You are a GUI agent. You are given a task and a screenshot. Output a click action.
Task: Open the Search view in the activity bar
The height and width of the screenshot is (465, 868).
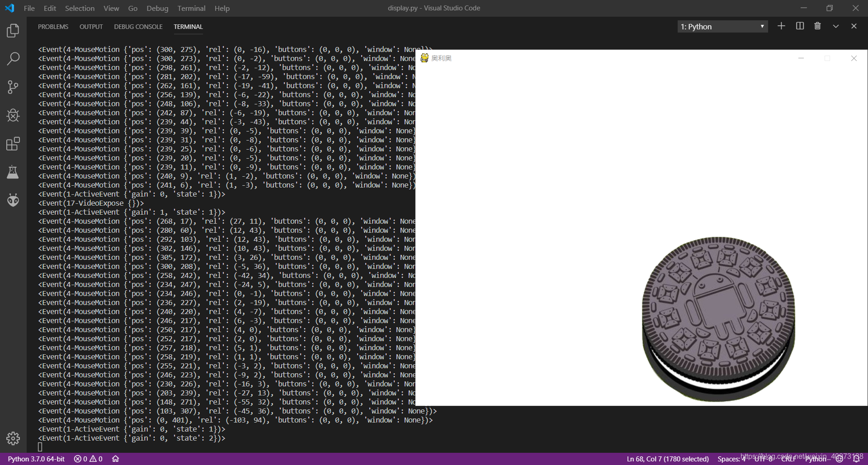(x=13, y=59)
